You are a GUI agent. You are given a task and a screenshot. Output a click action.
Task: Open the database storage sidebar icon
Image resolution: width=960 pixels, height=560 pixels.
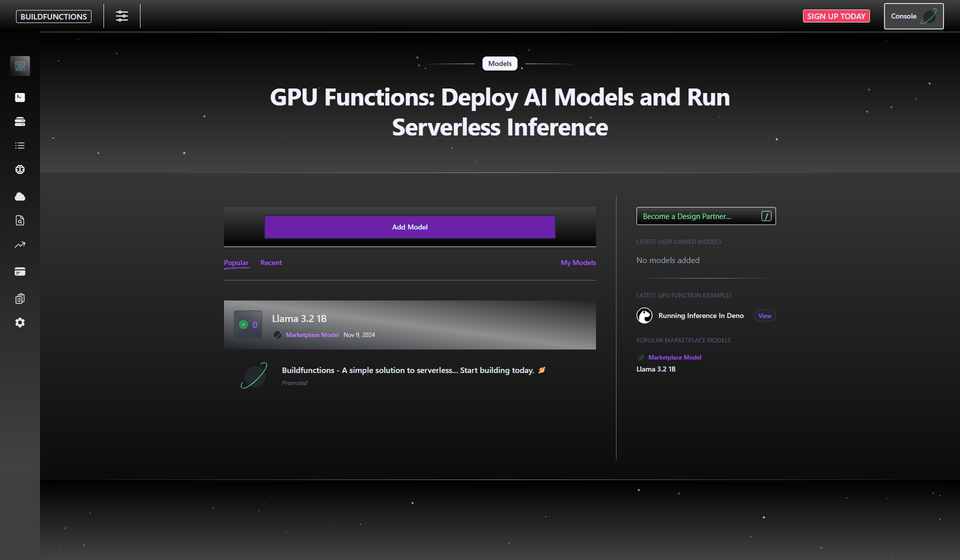pyautogui.click(x=20, y=121)
